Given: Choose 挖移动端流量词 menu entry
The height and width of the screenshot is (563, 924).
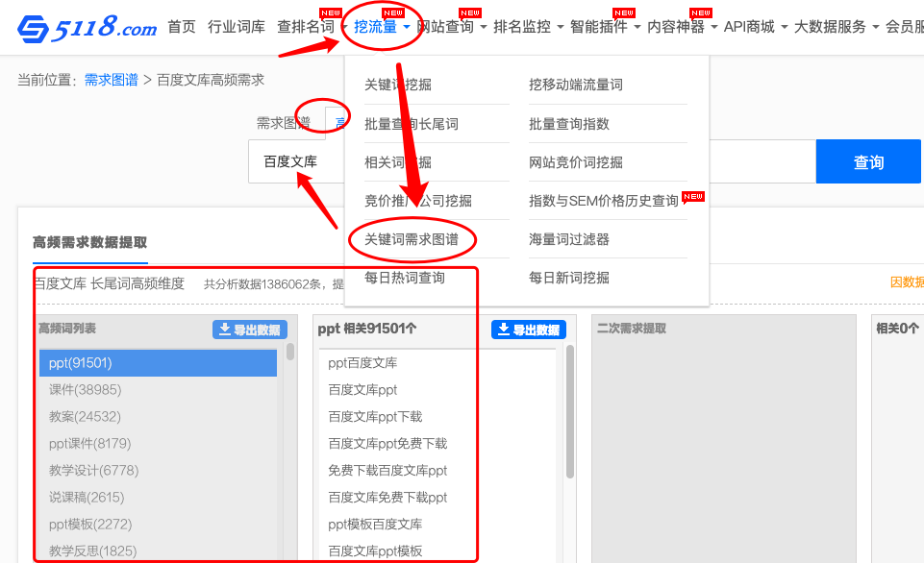Looking at the screenshot, I should tap(576, 85).
